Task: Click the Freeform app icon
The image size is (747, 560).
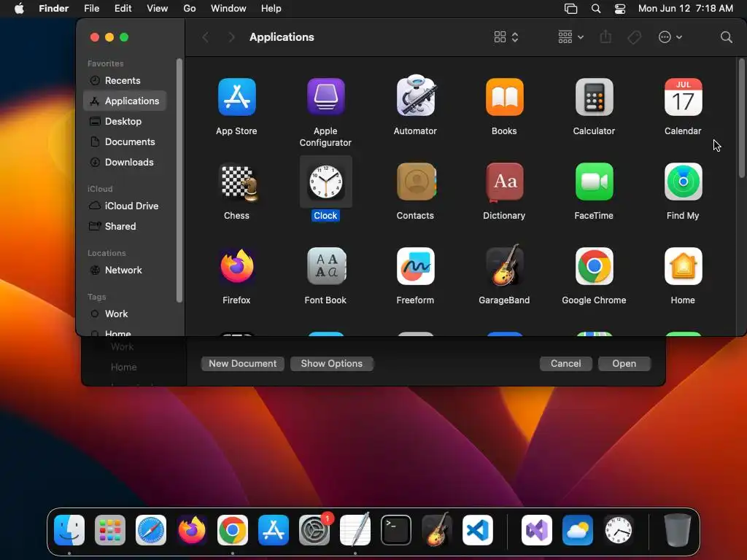Action: tap(415, 266)
